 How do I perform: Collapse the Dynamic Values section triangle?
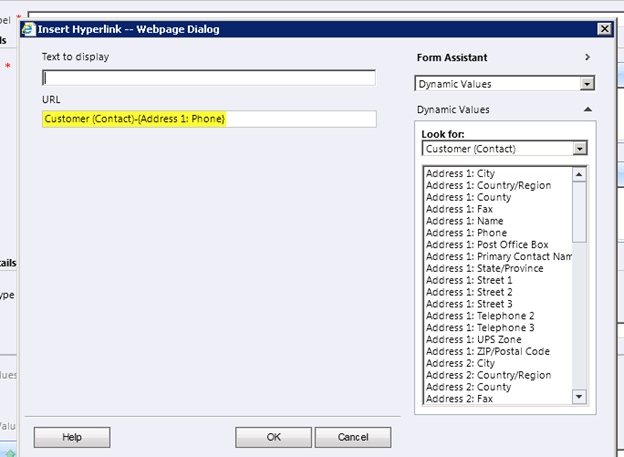click(588, 109)
